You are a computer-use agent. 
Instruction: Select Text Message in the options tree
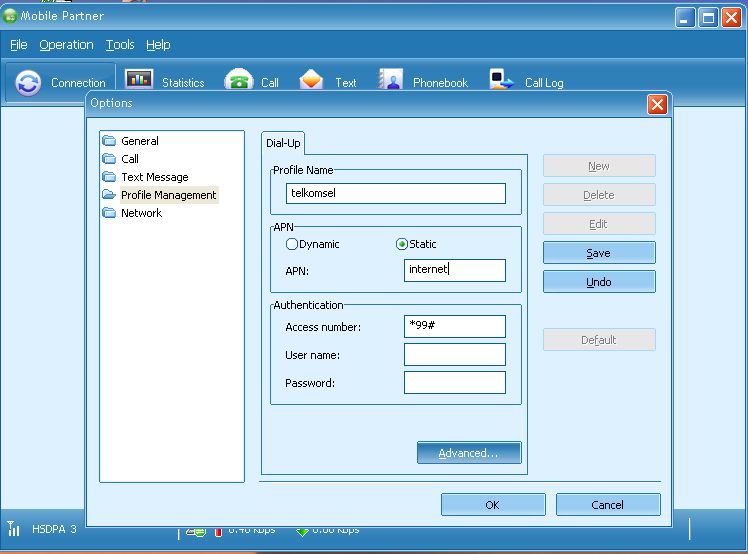(155, 177)
